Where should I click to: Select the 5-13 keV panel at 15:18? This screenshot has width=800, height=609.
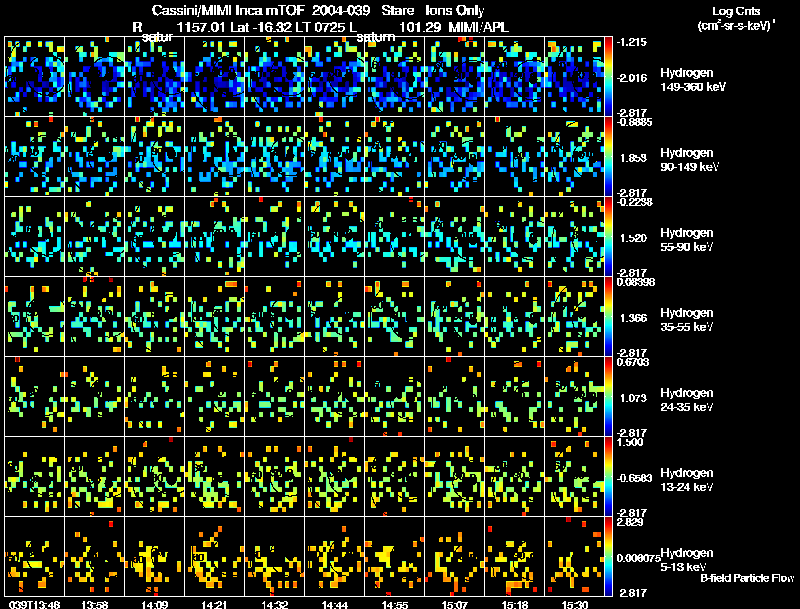[x=514, y=557]
